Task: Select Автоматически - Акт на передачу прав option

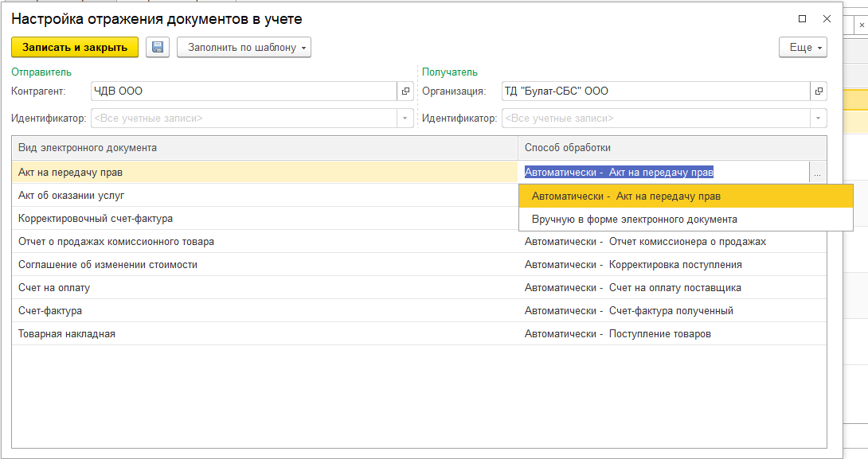Action: point(686,196)
